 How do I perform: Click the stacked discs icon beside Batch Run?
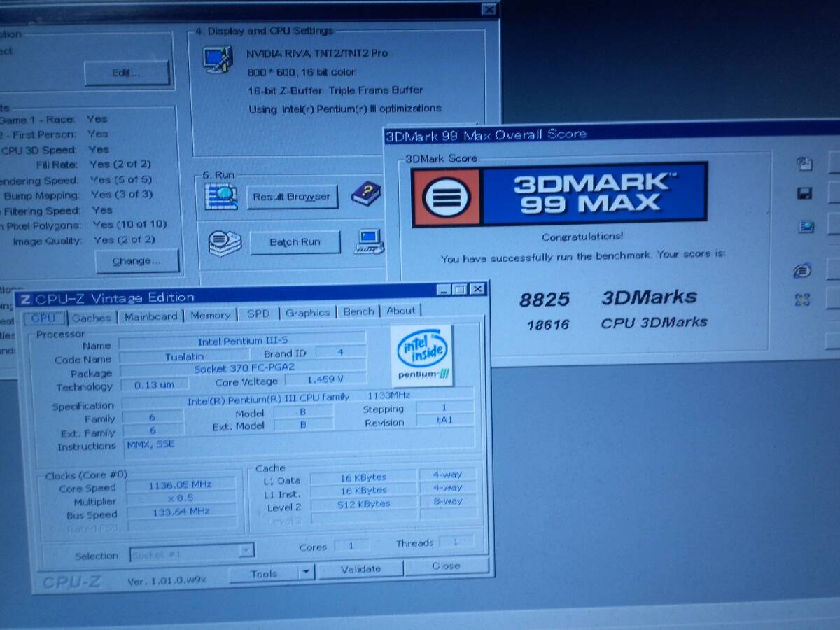[x=225, y=242]
